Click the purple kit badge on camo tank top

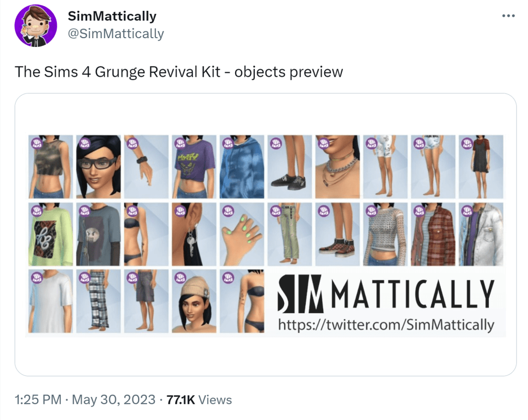tap(37, 143)
